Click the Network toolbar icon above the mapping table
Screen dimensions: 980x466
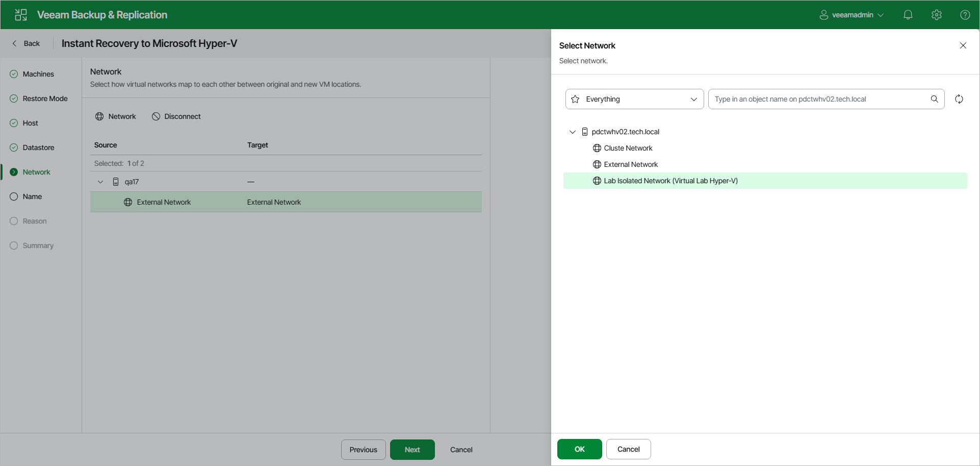[x=99, y=116]
